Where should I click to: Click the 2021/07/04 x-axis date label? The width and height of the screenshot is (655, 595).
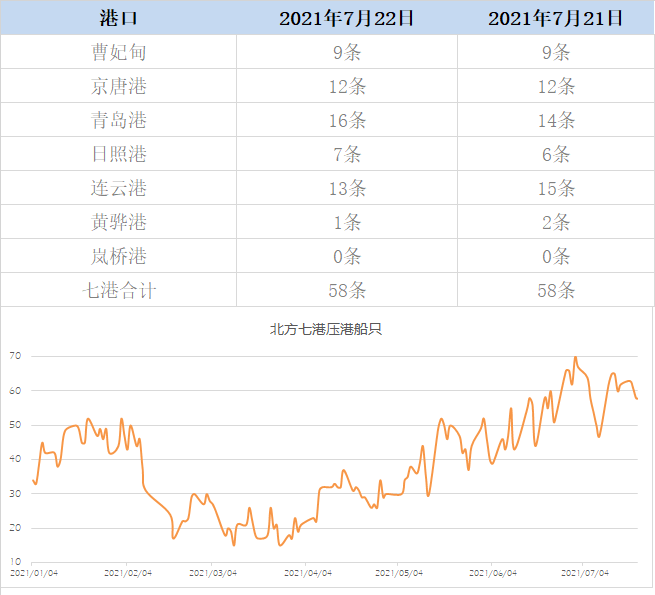[x=585, y=573]
